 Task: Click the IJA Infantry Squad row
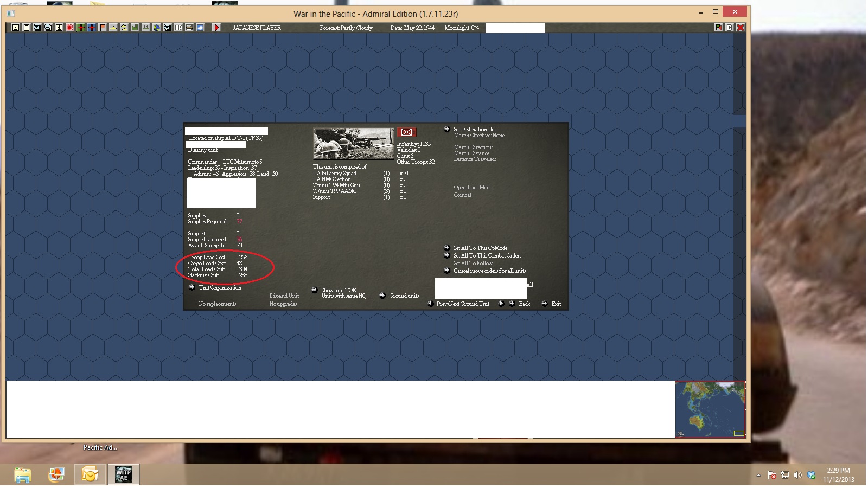[x=361, y=173]
